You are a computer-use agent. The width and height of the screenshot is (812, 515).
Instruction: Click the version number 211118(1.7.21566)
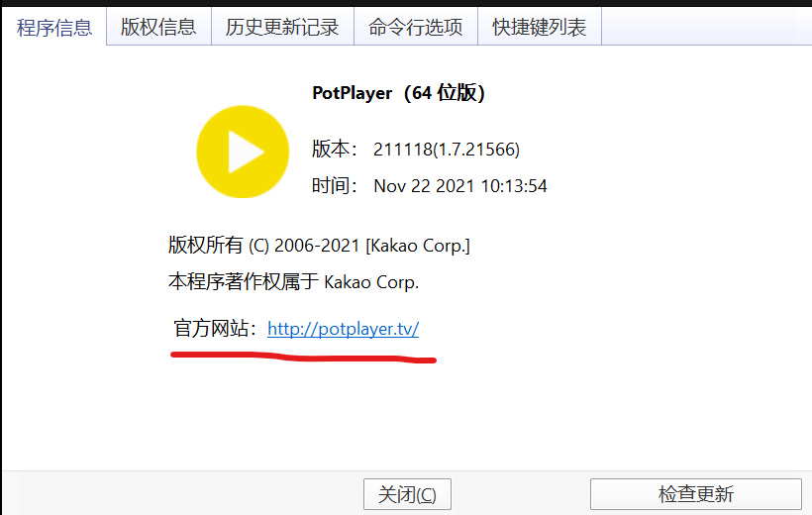[x=447, y=150]
